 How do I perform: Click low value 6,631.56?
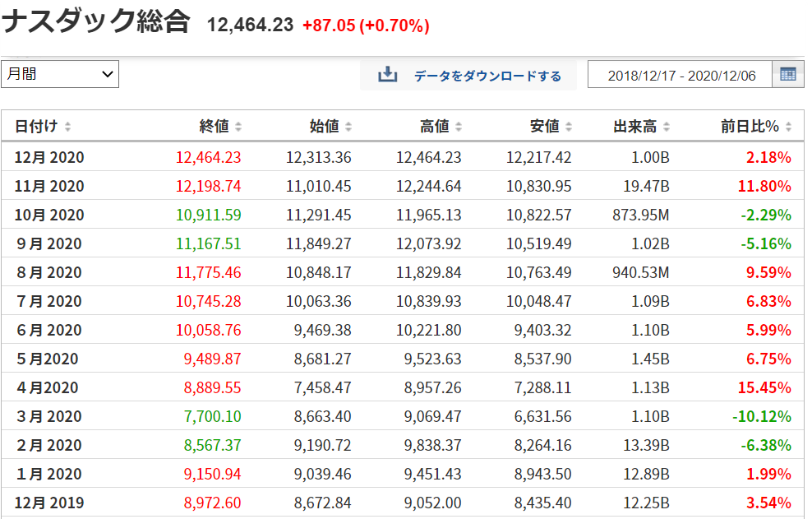(x=542, y=416)
